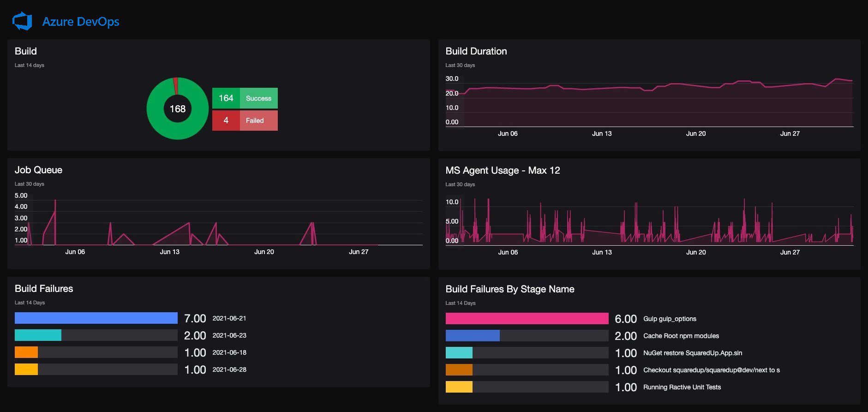Click the Checkout squaredup/squaredup@dev/next entry

click(712, 370)
